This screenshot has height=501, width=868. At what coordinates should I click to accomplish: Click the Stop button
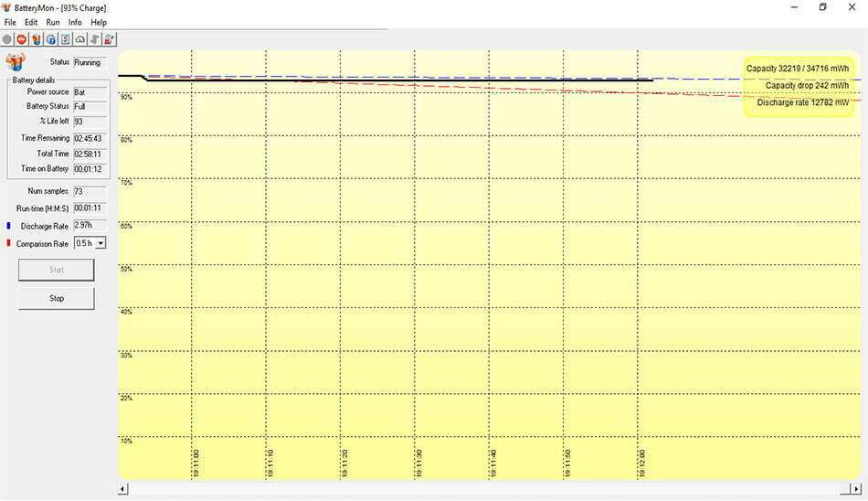click(57, 298)
